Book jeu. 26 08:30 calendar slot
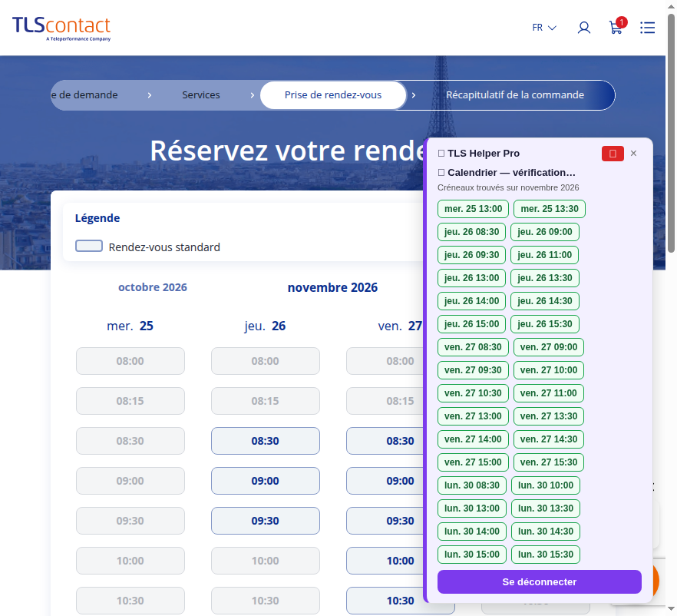This screenshot has height=616, width=677. click(x=265, y=441)
